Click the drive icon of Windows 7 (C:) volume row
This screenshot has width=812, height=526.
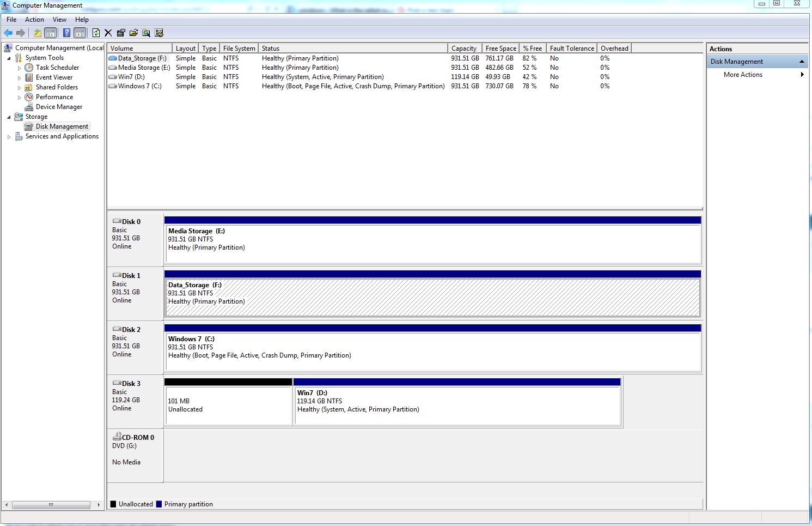[113, 86]
